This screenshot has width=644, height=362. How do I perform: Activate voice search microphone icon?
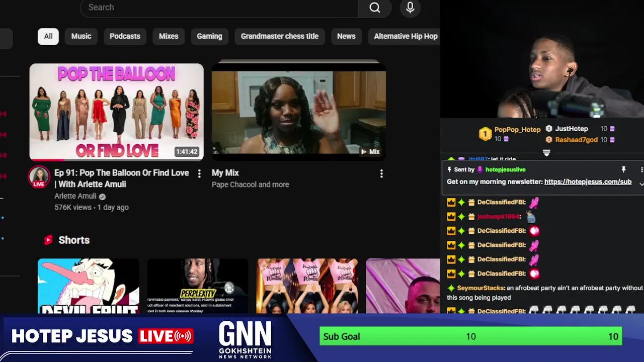(x=410, y=8)
